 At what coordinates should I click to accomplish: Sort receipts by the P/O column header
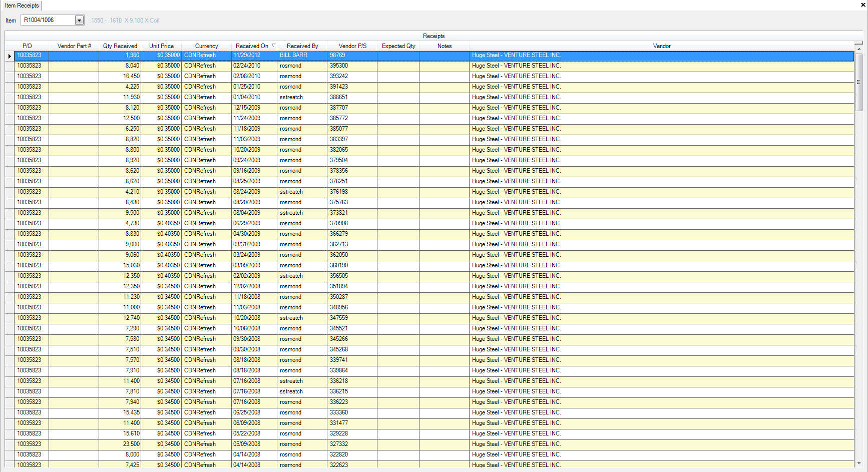(x=27, y=46)
